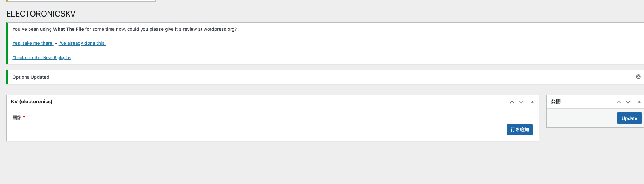The width and height of the screenshot is (644, 184).
Task: Move the 公開 box down
Action: point(628,102)
